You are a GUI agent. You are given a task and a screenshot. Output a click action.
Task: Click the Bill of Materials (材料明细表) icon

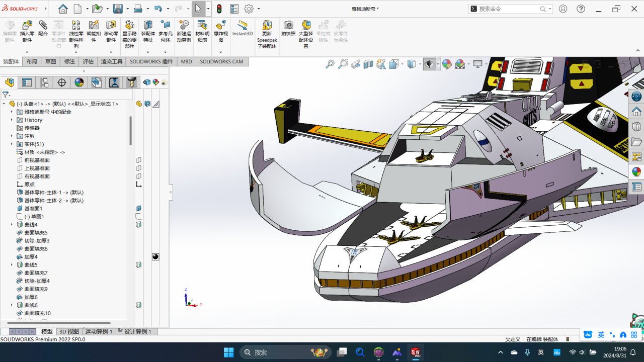(x=202, y=25)
